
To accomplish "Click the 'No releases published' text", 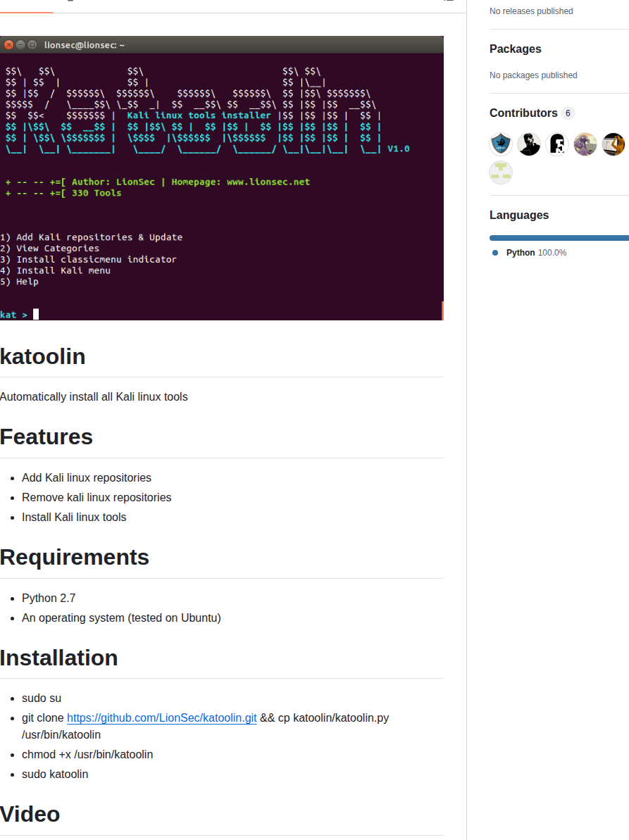I will 531,11.
